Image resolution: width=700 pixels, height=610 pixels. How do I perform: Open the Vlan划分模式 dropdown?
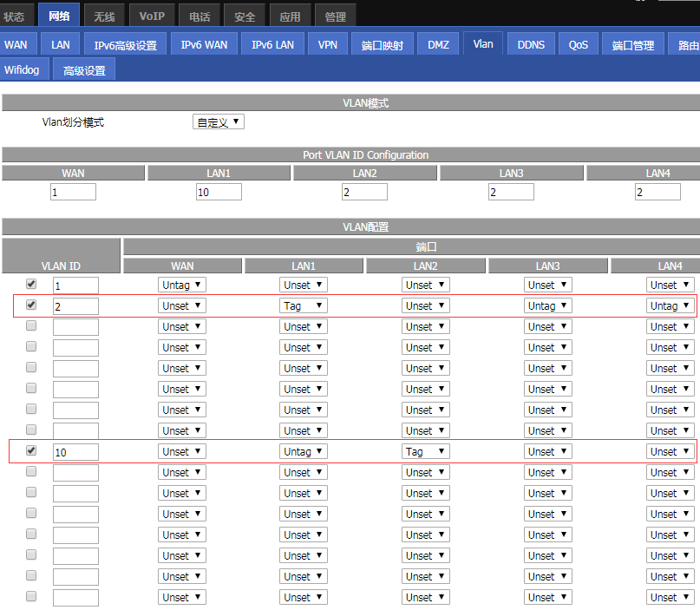219,122
